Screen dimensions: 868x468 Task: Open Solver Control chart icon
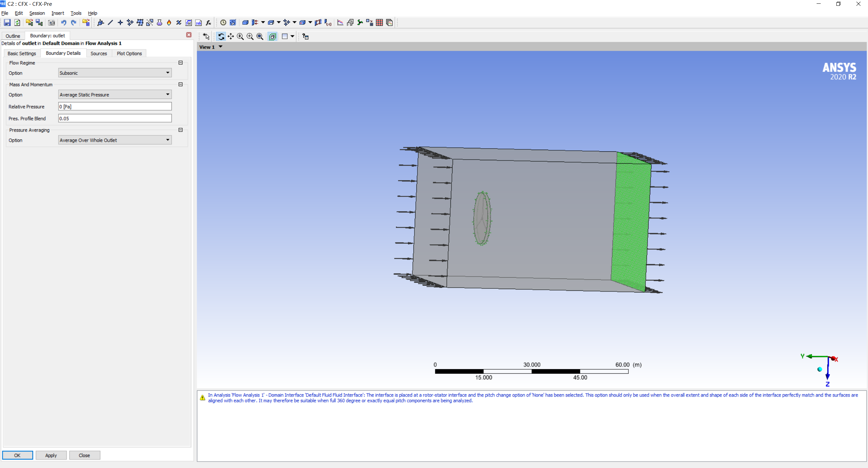click(x=340, y=22)
